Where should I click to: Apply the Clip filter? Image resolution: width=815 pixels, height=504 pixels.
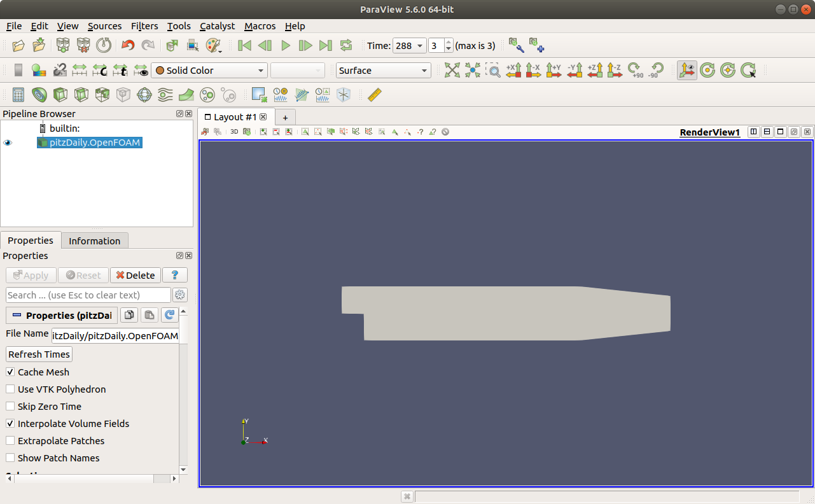click(x=60, y=95)
